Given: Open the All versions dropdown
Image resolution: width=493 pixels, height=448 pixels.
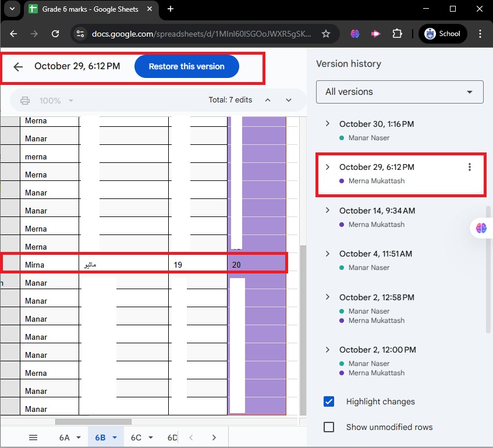Looking at the screenshot, I should pyautogui.click(x=399, y=92).
